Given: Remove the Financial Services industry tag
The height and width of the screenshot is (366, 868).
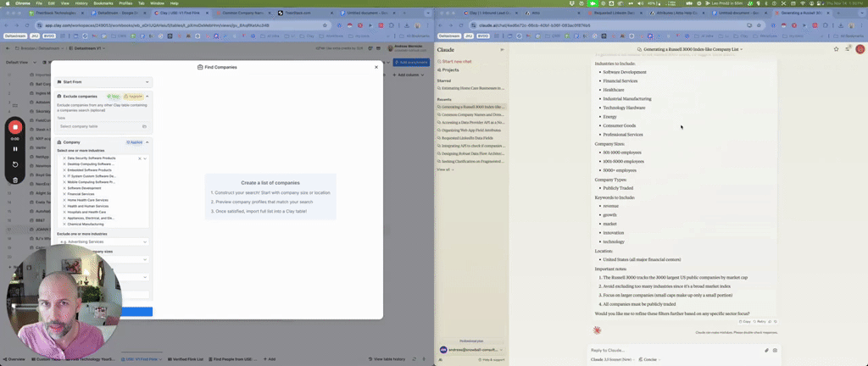Looking at the screenshot, I should click(x=64, y=194).
